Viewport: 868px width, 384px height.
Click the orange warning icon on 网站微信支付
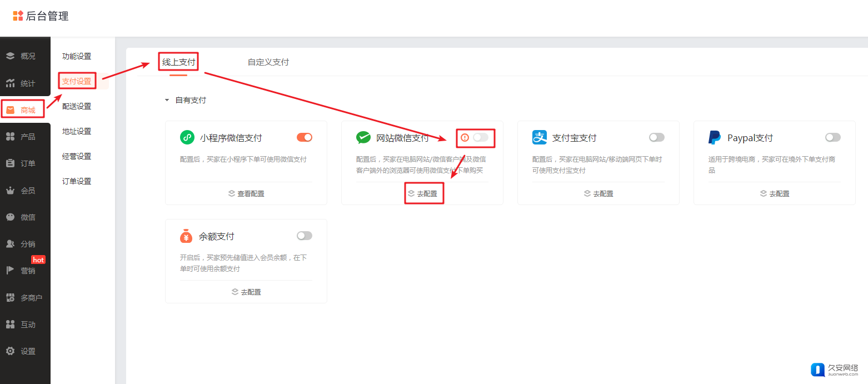click(x=465, y=137)
